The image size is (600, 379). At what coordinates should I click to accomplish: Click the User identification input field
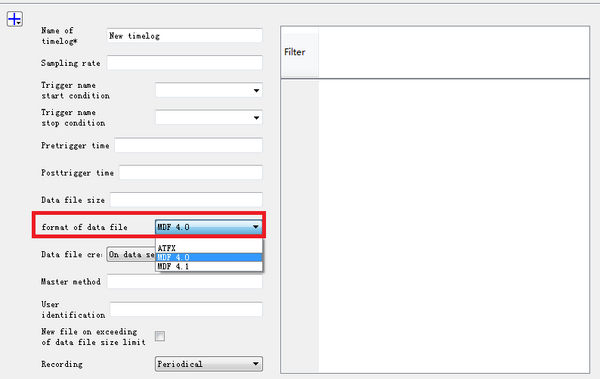click(x=186, y=309)
